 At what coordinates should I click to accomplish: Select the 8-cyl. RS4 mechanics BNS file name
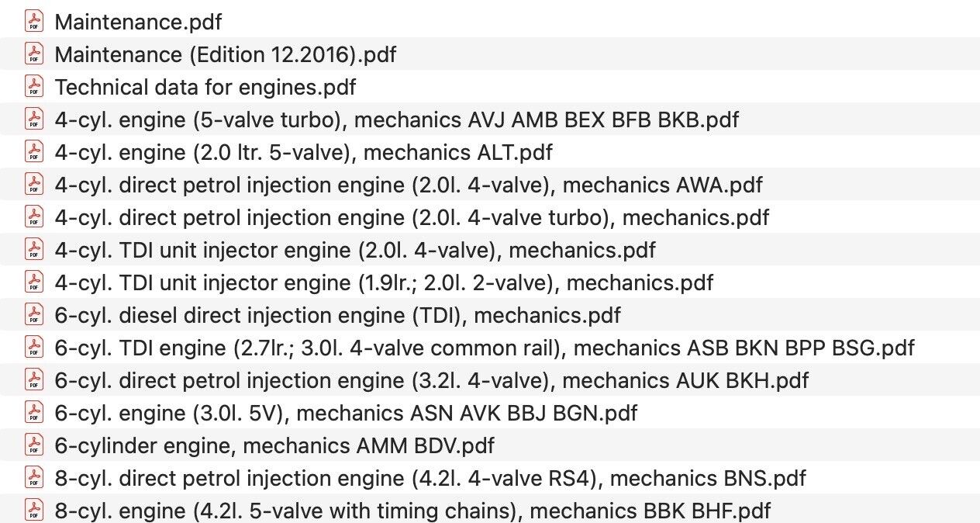point(430,478)
